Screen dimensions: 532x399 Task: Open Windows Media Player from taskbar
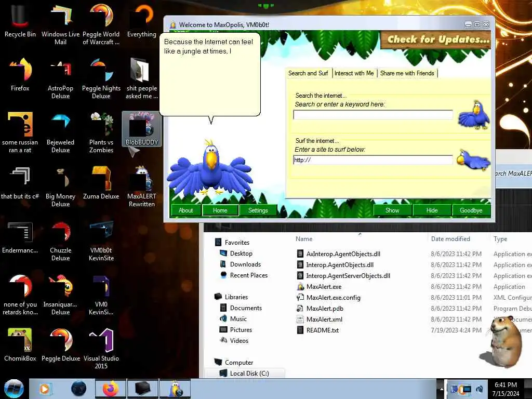click(x=45, y=389)
